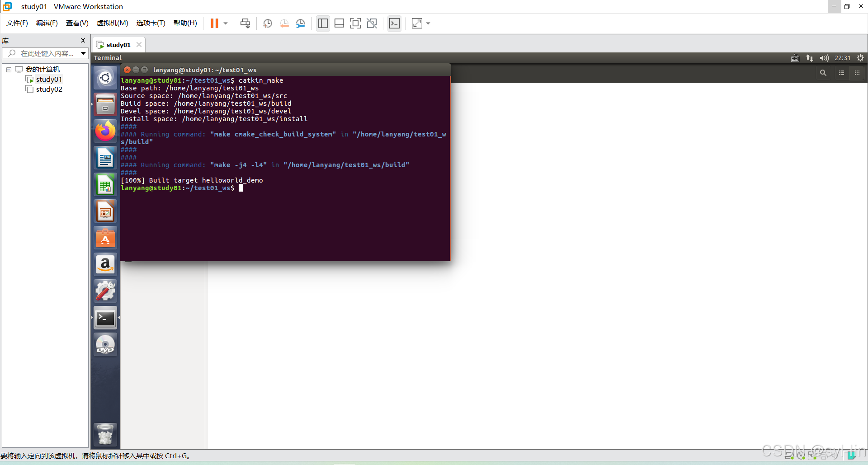868x465 pixels.
Task: Enter full screen mode for the VM
Action: click(x=356, y=23)
